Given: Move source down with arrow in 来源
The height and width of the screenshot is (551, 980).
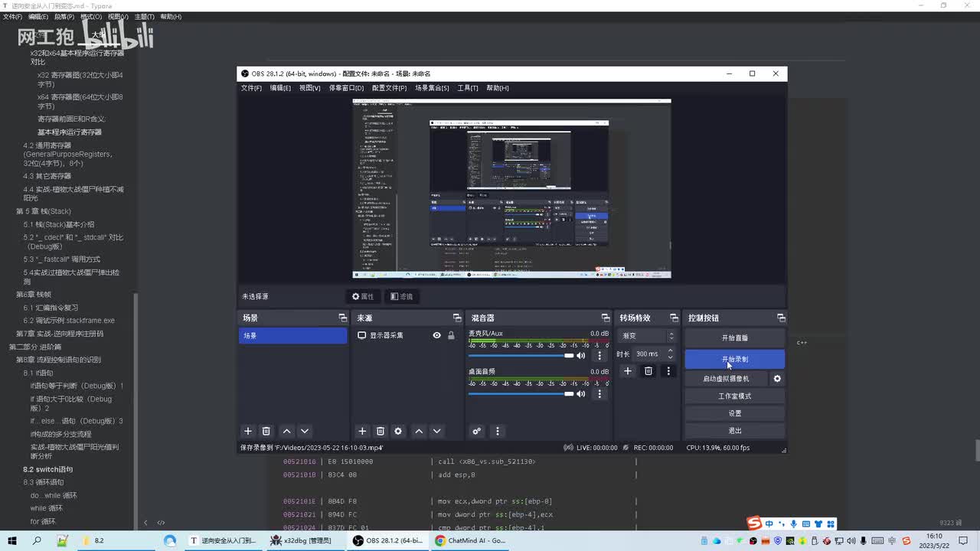Looking at the screenshot, I should coord(436,432).
